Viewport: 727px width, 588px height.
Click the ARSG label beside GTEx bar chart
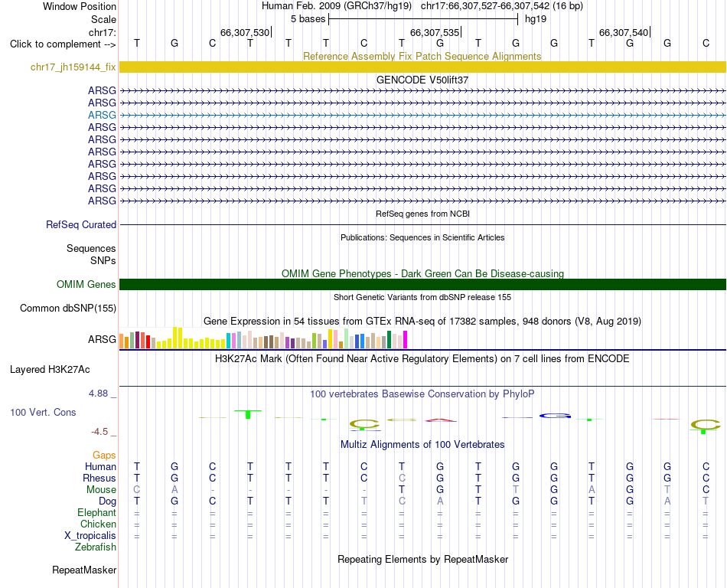pyautogui.click(x=102, y=339)
